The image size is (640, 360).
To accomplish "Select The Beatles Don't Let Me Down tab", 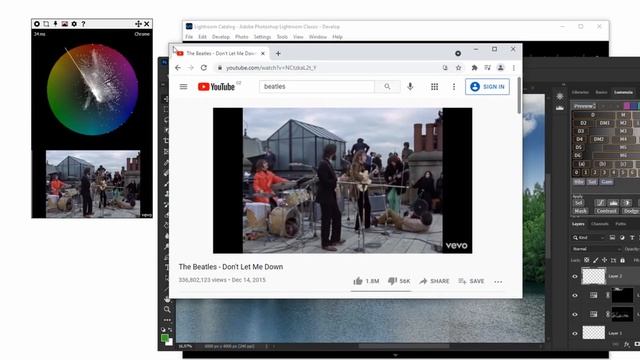I will 219,53.
